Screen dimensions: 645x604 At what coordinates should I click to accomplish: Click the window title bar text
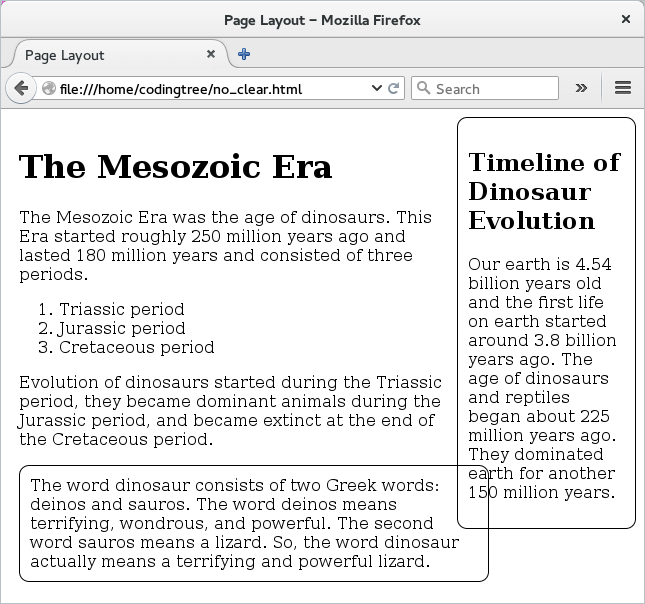[x=322, y=19]
